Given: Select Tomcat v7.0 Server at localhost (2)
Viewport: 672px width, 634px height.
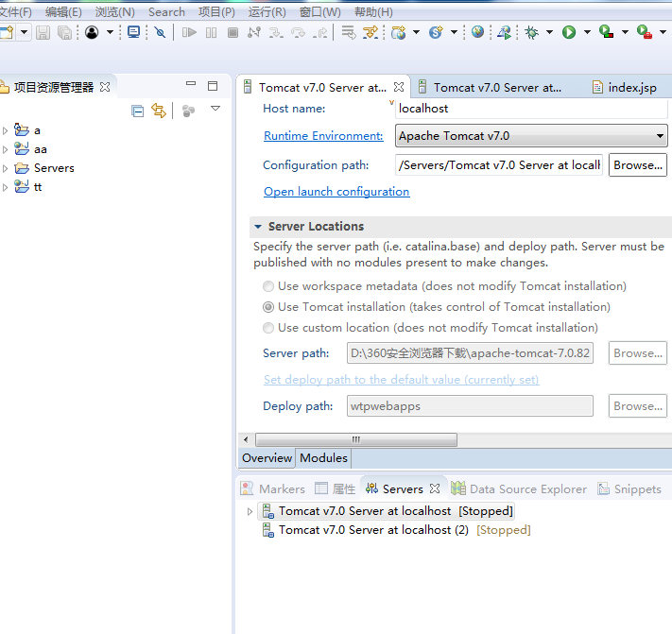Looking at the screenshot, I should [x=373, y=530].
